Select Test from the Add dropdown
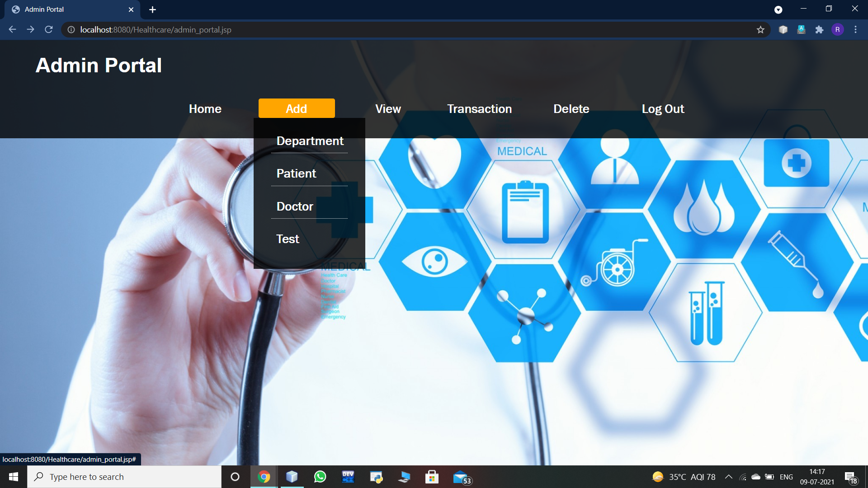This screenshot has width=868, height=488. pos(288,239)
